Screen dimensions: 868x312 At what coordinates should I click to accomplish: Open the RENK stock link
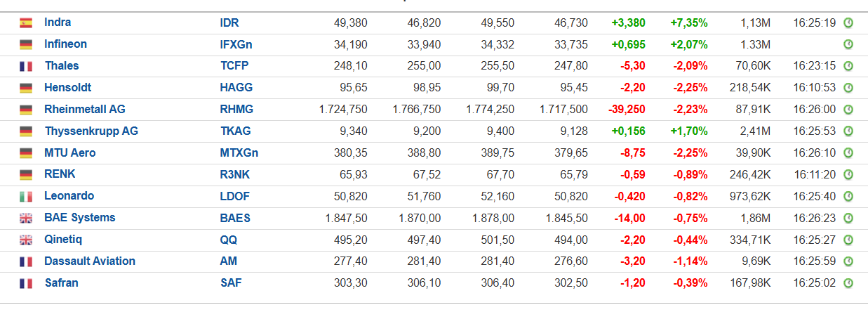point(60,174)
